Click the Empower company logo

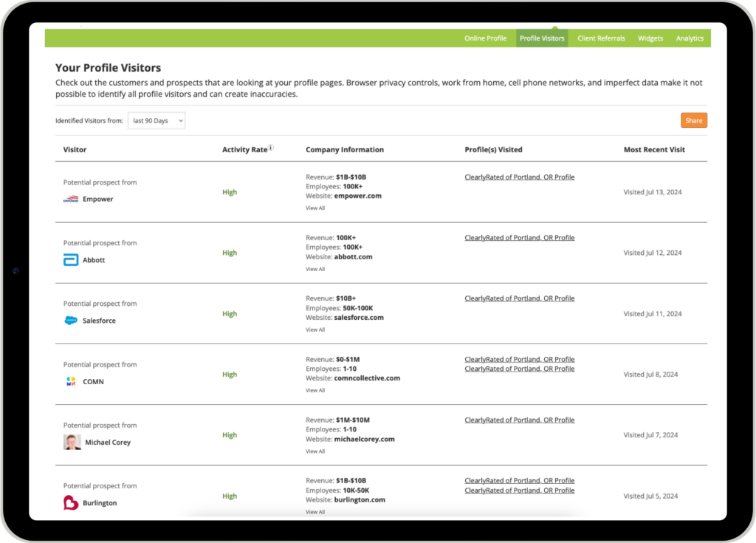(x=71, y=199)
